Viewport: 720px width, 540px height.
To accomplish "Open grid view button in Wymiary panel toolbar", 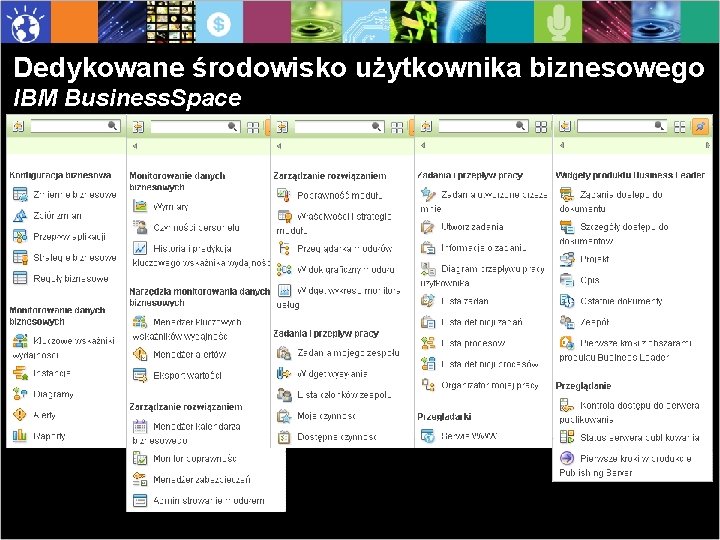I will tap(253, 127).
